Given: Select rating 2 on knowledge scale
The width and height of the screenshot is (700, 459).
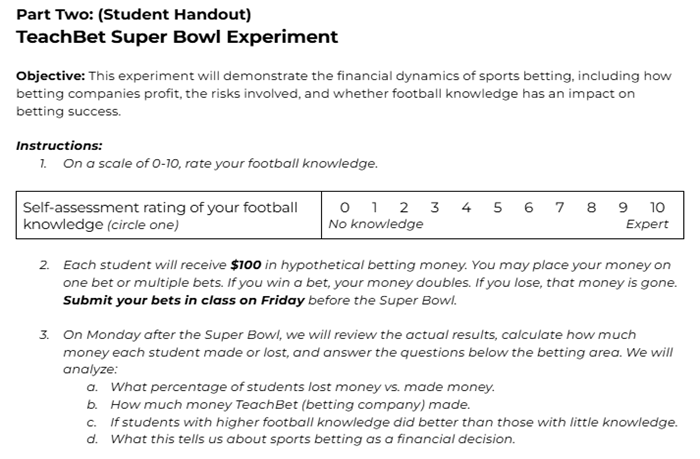Looking at the screenshot, I should pos(403,207).
